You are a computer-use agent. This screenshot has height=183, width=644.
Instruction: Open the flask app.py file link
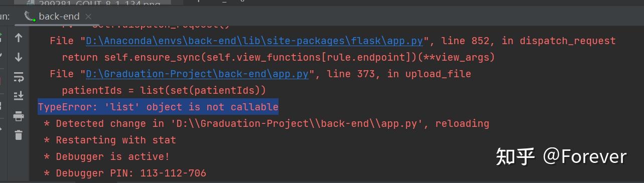[254, 41]
